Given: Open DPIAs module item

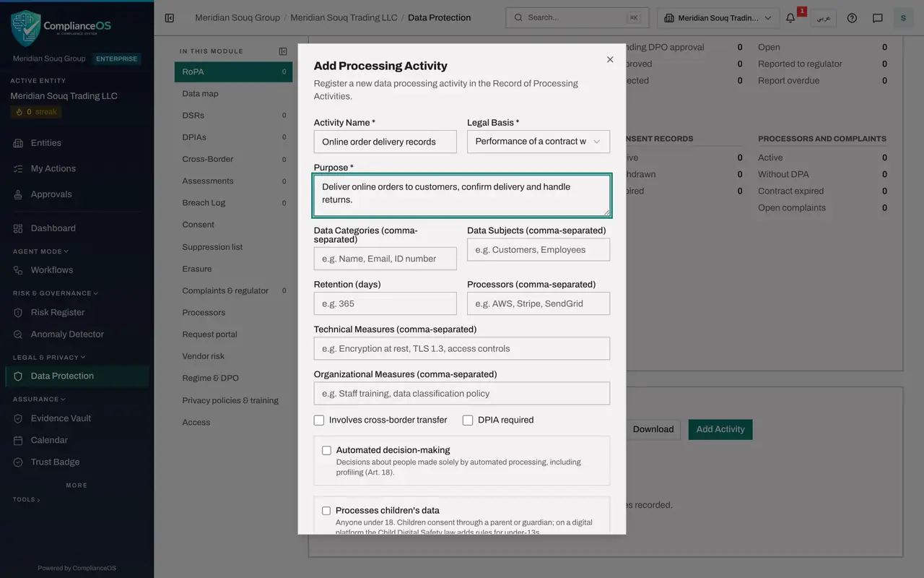Looking at the screenshot, I should click(233, 137).
